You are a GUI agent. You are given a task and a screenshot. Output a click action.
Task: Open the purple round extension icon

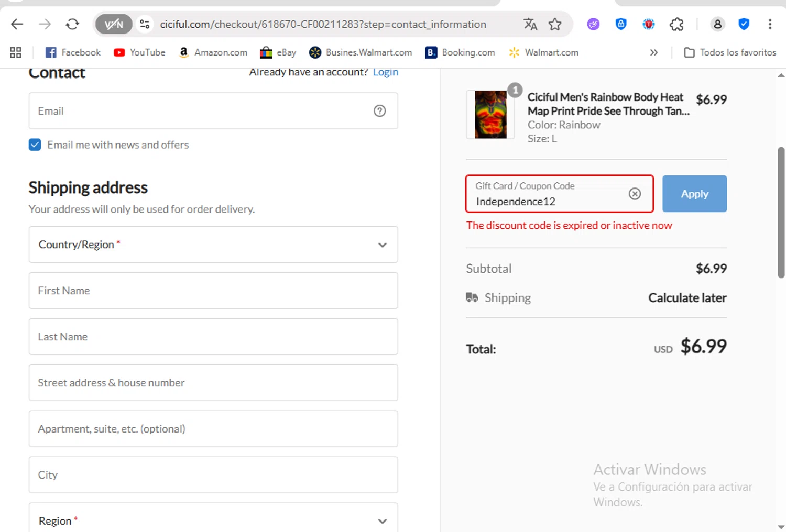pyautogui.click(x=593, y=24)
